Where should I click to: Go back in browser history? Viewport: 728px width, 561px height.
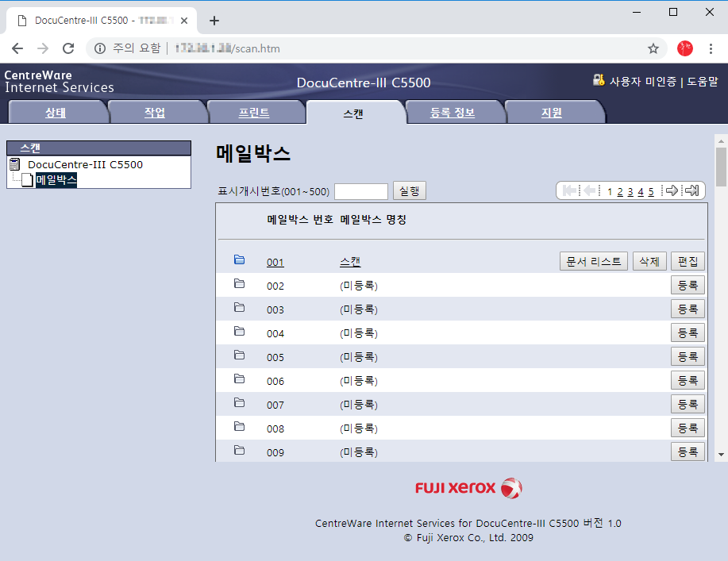pyautogui.click(x=17, y=48)
